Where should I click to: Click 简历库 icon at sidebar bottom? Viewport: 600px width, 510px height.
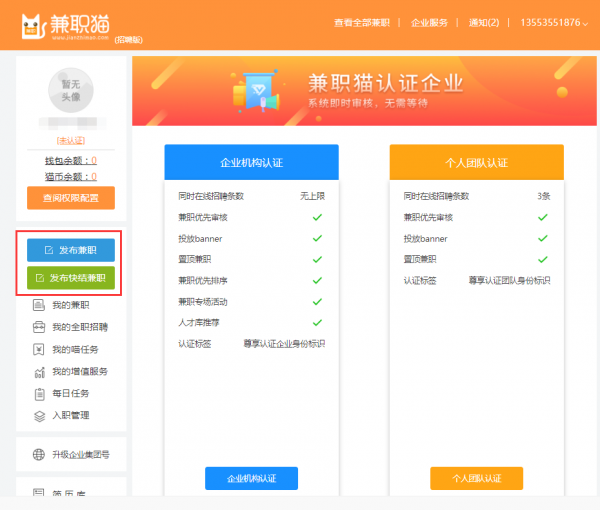point(39,493)
